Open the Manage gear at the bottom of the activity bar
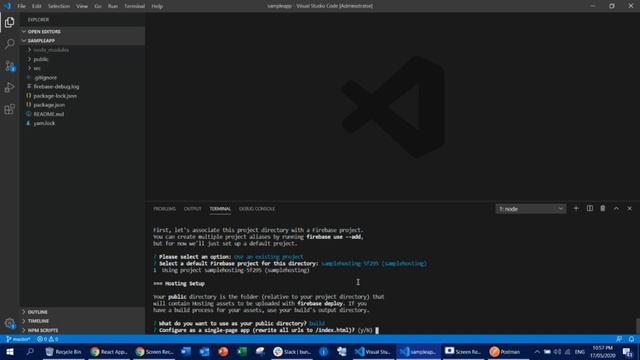The image size is (640, 360). [9, 324]
